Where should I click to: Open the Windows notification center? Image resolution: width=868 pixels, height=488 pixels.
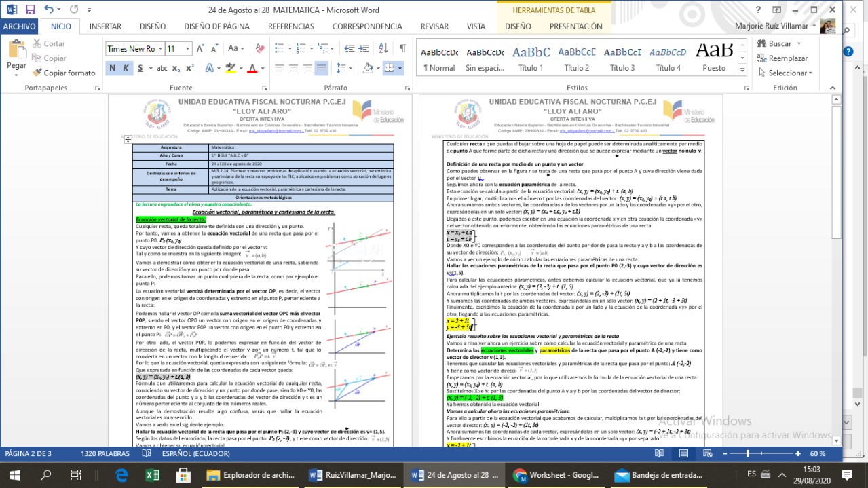(847, 475)
